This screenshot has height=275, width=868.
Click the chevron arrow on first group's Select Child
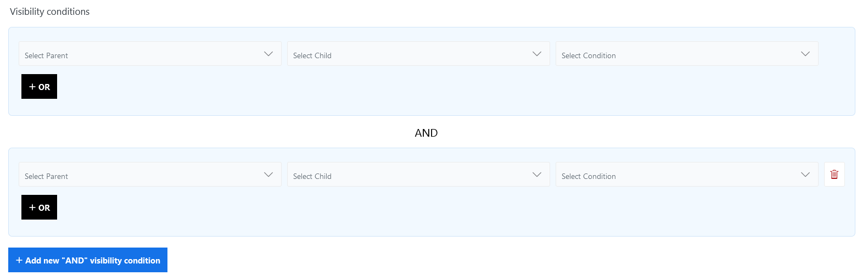[x=537, y=54]
